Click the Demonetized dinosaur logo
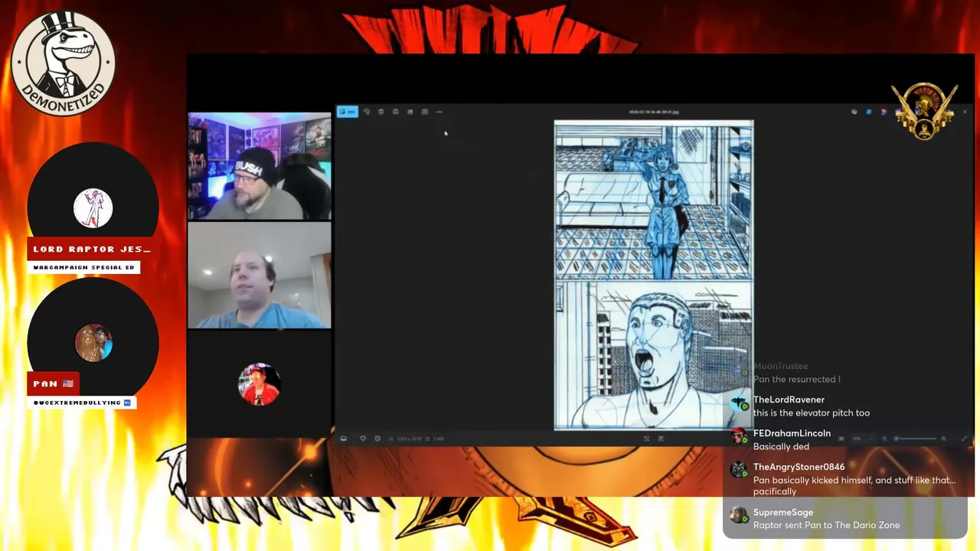Image resolution: width=980 pixels, height=551 pixels. pyautogui.click(x=64, y=63)
